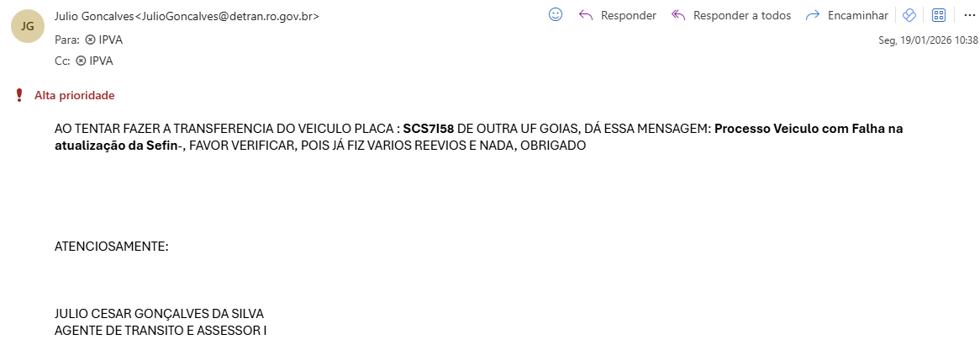This screenshot has height=345, width=980.
Task: Select the IPVA recipient in Cc
Action: point(101,61)
